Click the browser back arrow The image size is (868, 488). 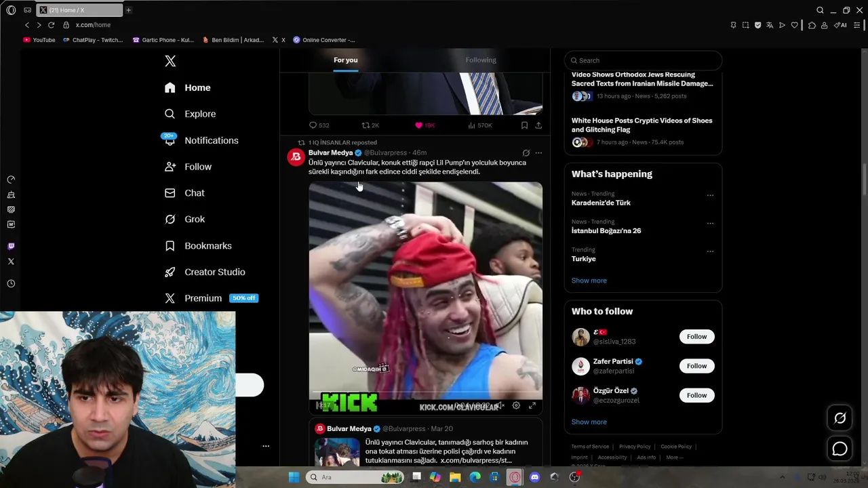pyautogui.click(x=27, y=25)
